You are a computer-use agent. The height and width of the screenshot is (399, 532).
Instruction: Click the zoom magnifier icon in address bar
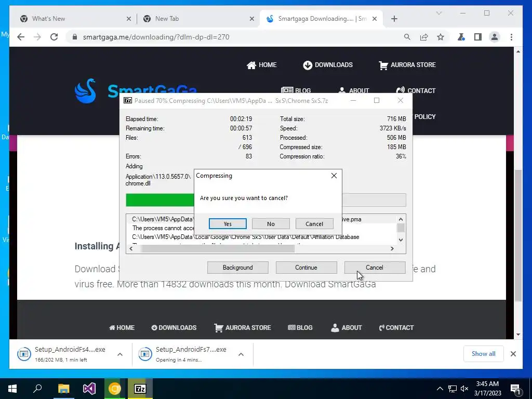coord(407,37)
